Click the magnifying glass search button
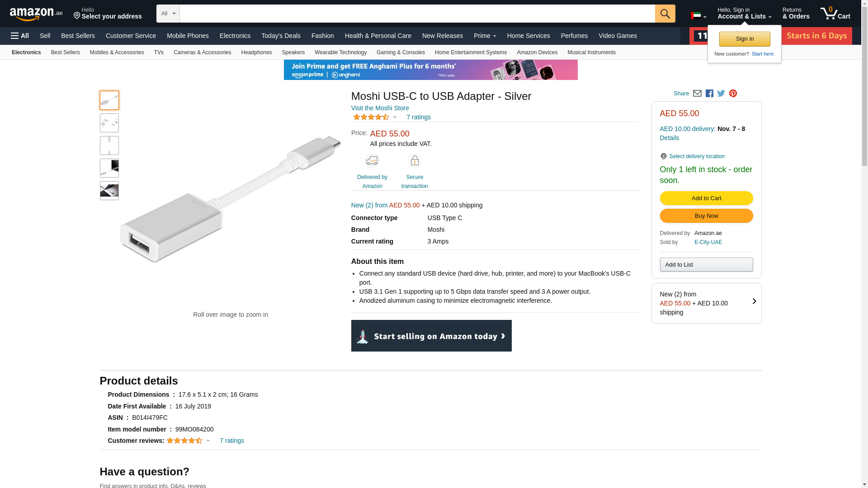Viewport: 868px width, 488px height. tap(665, 14)
